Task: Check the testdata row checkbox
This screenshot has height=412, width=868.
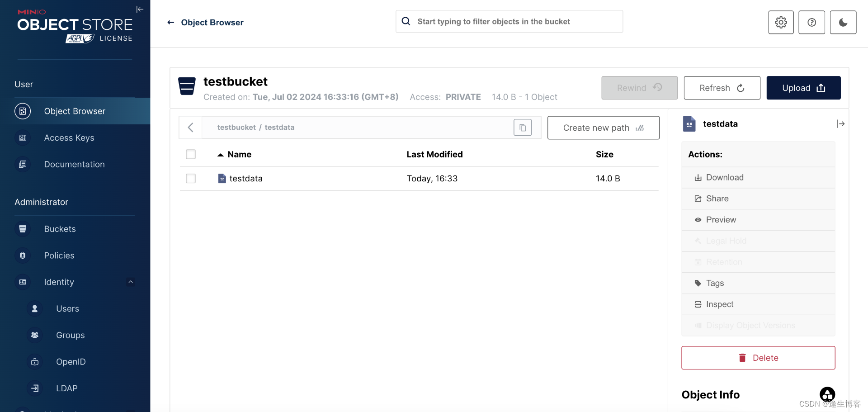Action: [x=191, y=179]
